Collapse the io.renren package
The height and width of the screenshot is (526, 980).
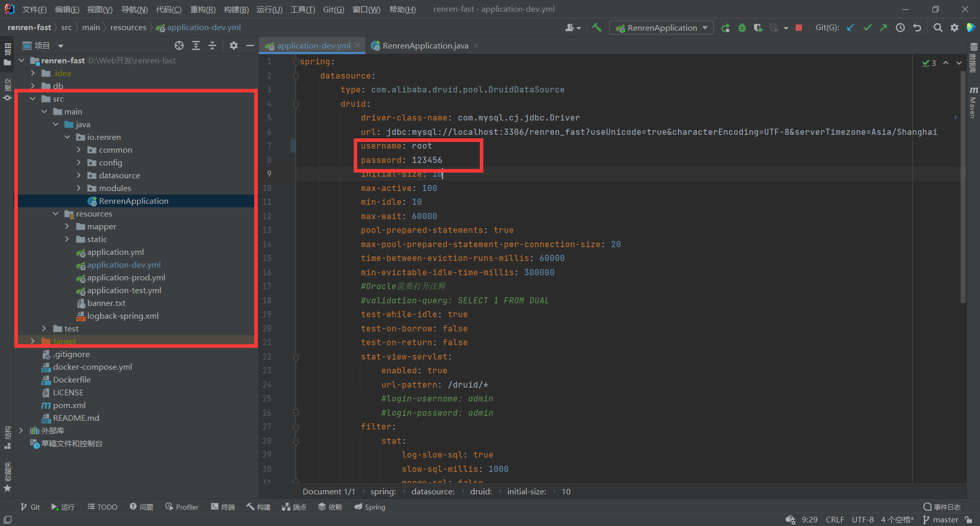click(x=67, y=137)
